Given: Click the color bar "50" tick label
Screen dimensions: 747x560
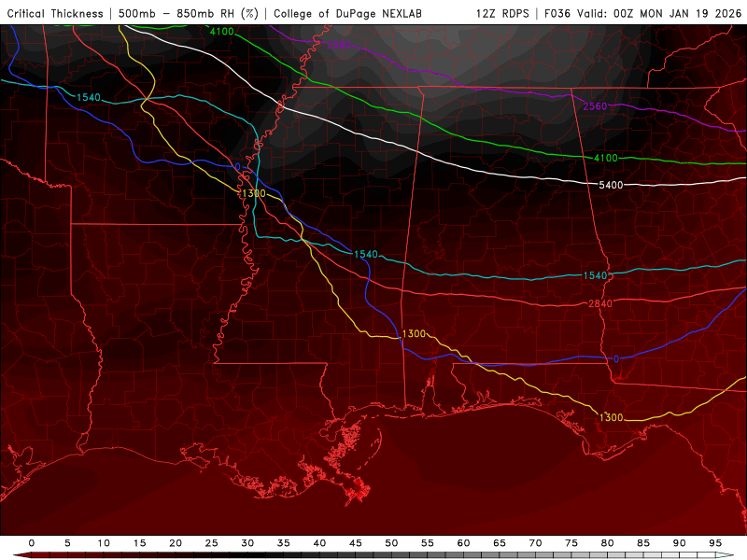Looking at the screenshot, I should click(x=391, y=543).
